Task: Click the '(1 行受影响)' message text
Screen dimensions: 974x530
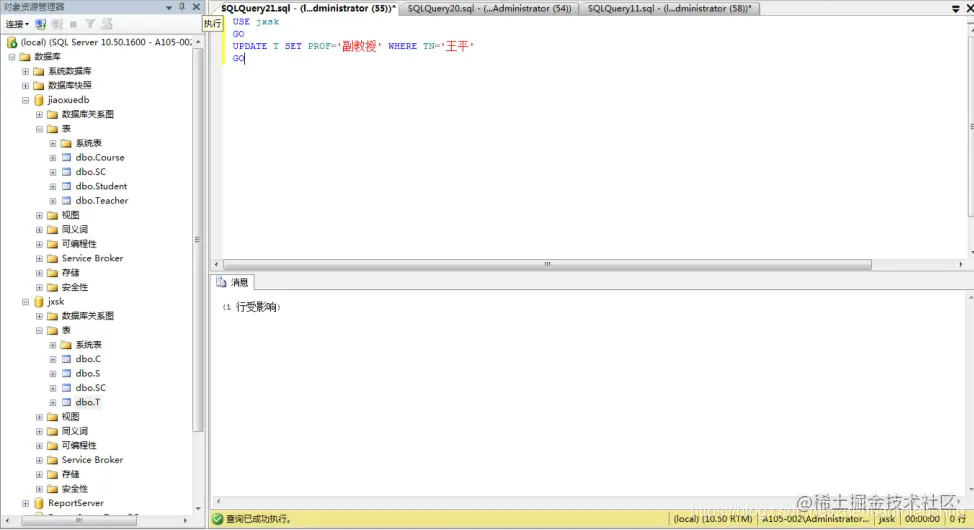Action: [252, 308]
